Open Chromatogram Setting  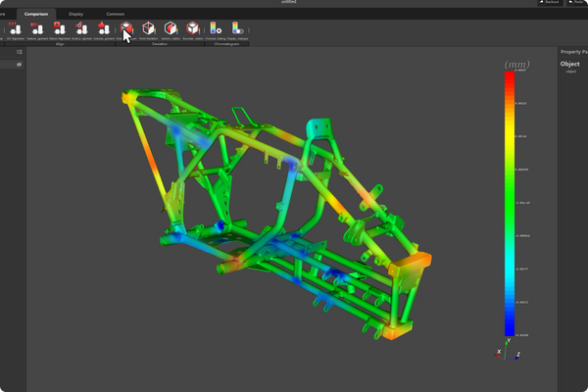tap(216, 29)
